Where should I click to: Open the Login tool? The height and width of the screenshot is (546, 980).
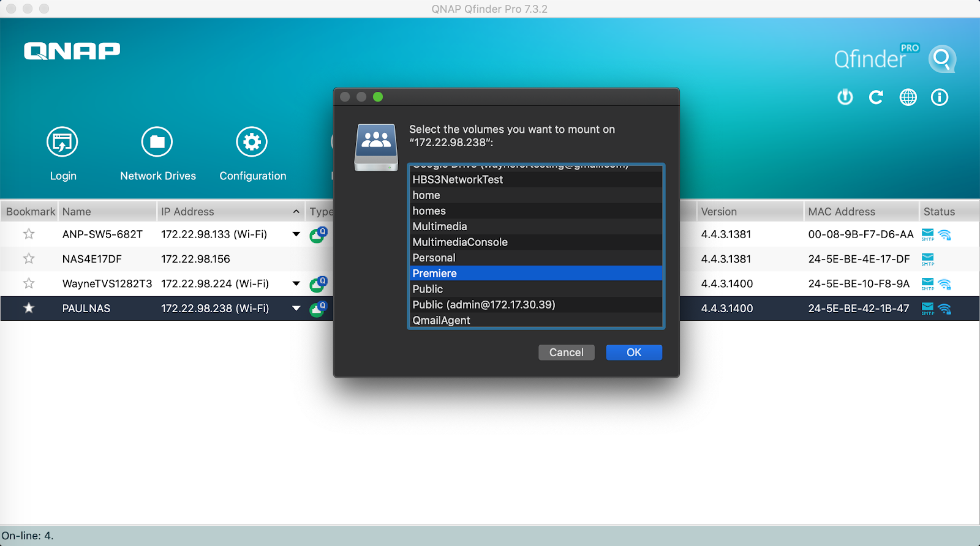pyautogui.click(x=62, y=153)
